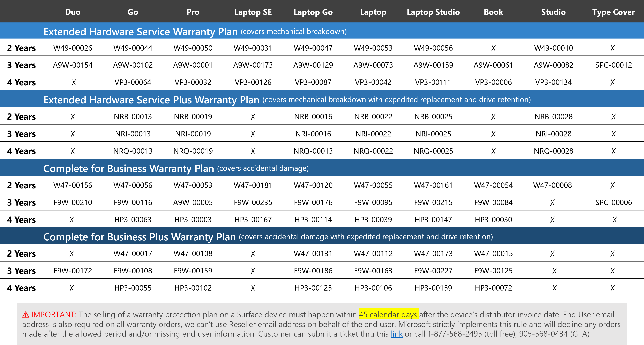The image size is (644, 345).
Task: Select part number A9W-00061
Action: tap(493, 65)
